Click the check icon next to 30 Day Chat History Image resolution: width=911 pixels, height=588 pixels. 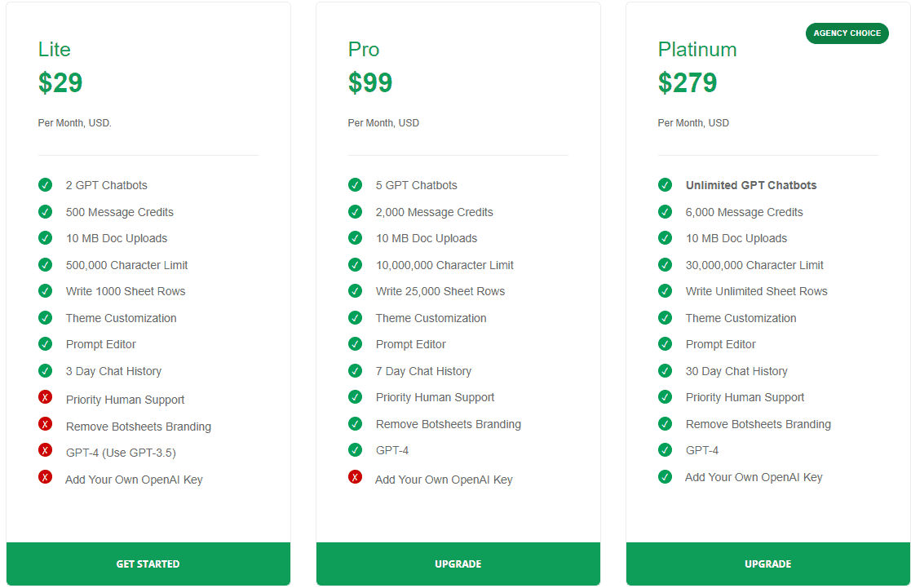click(666, 371)
